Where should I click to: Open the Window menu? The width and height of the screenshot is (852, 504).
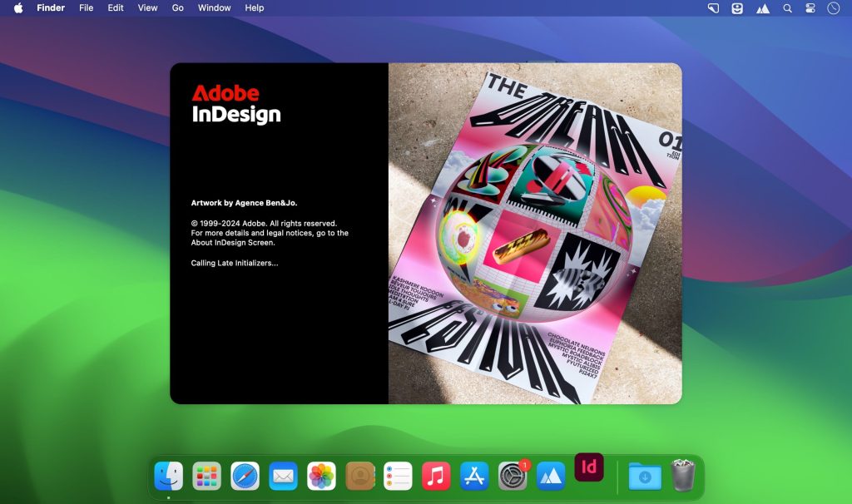[214, 8]
